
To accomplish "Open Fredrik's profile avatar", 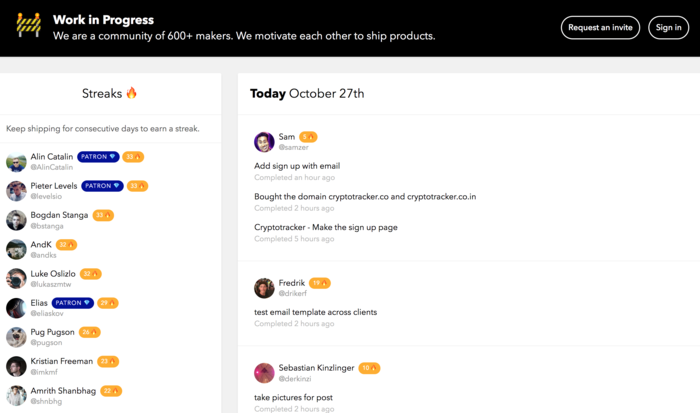I will point(264,288).
